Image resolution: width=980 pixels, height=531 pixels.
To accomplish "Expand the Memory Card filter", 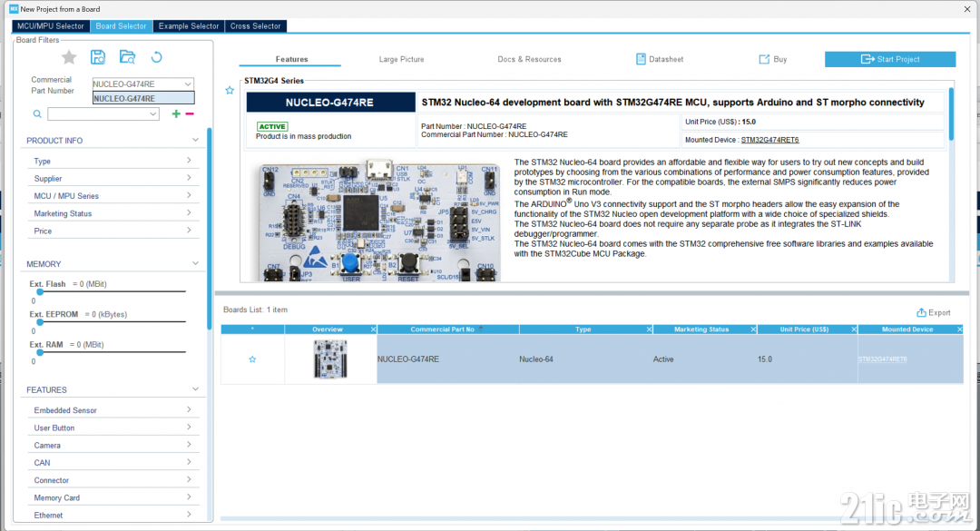I will point(189,497).
